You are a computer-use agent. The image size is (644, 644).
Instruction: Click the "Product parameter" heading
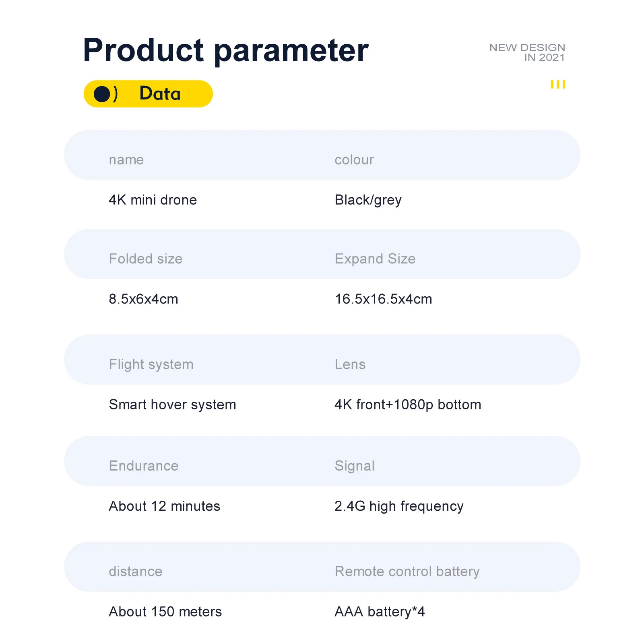coord(225,50)
